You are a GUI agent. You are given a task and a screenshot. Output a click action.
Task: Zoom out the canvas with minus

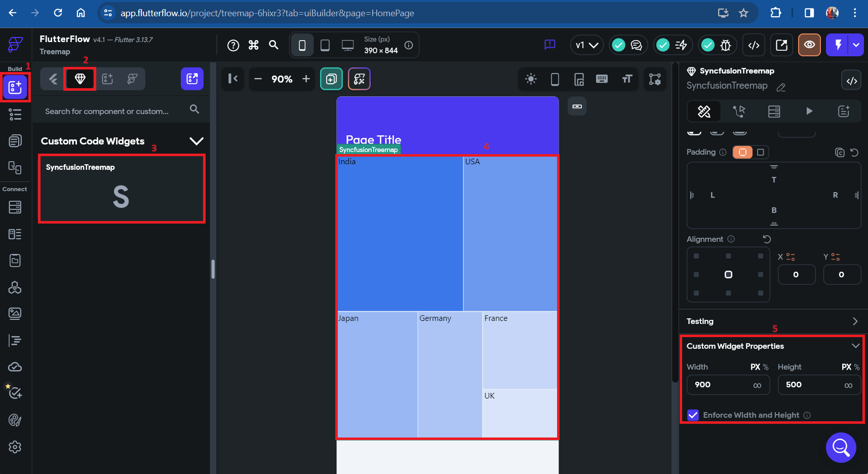[x=258, y=79]
